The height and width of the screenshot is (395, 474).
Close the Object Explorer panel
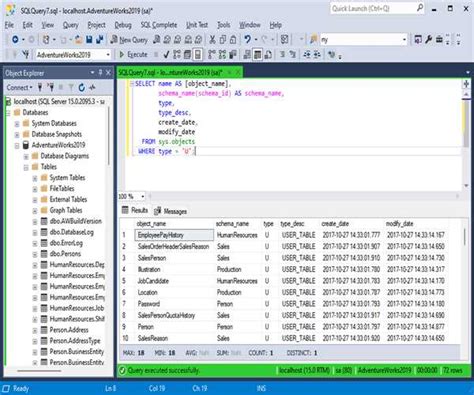point(108,73)
